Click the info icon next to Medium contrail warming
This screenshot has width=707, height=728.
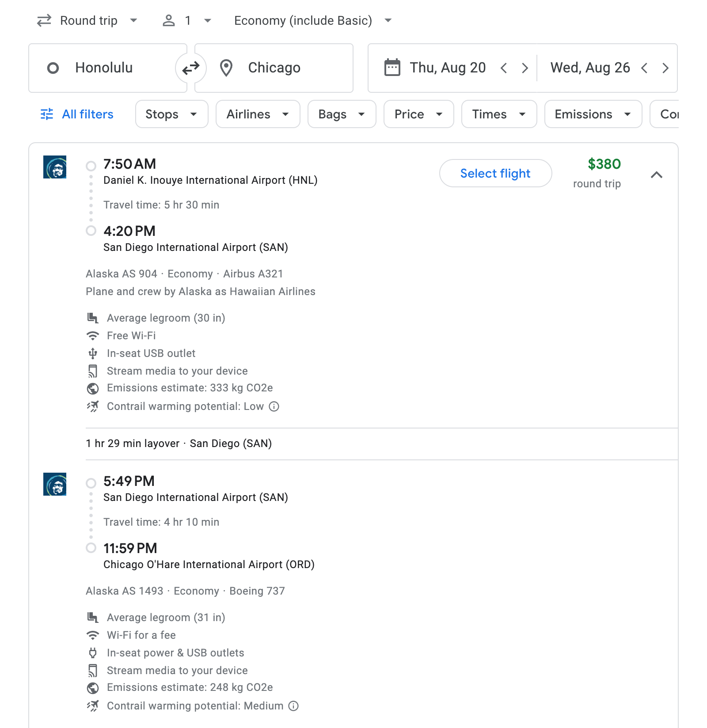point(293,705)
